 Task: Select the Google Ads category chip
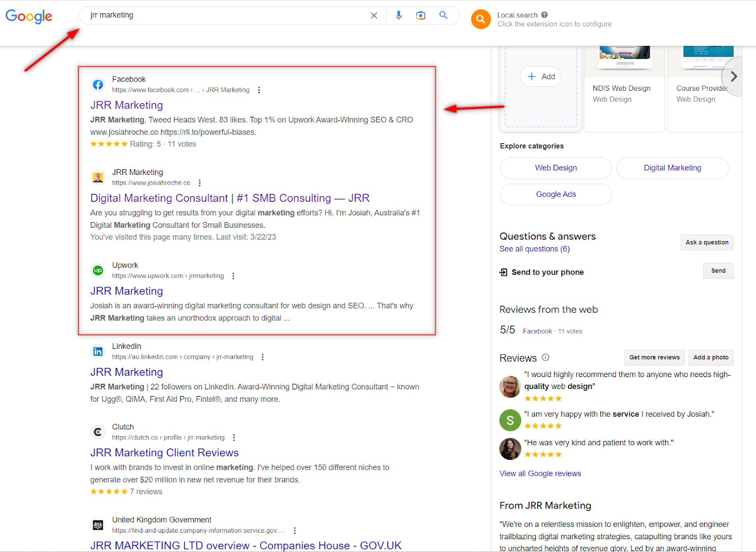[556, 194]
